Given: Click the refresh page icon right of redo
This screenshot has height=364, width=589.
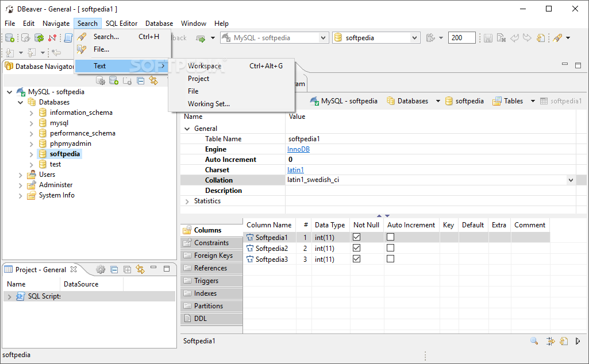Looking at the screenshot, I should click(x=541, y=38).
